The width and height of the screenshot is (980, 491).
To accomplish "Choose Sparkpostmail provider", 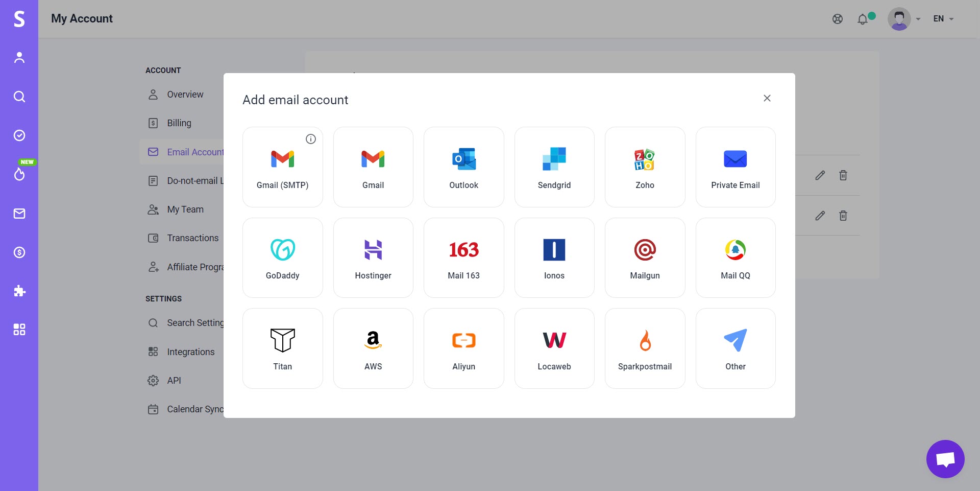I will 645,348.
